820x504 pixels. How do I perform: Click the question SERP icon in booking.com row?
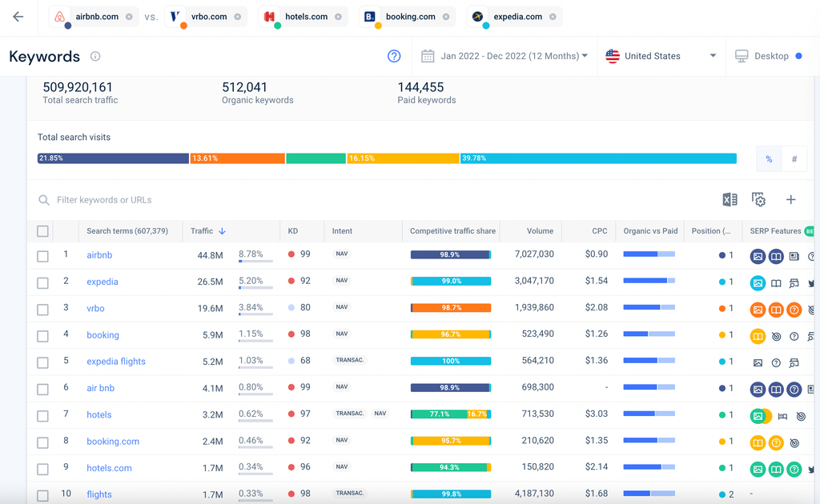coord(776,443)
